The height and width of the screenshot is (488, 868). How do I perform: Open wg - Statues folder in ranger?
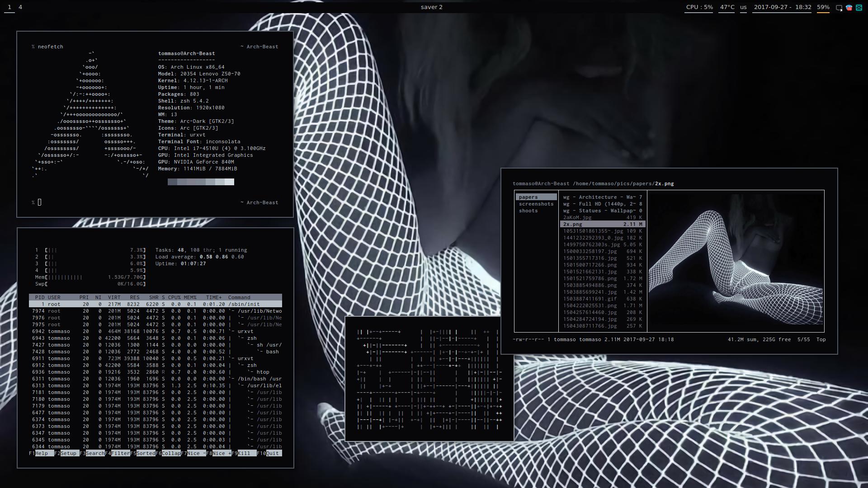pos(603,211)
